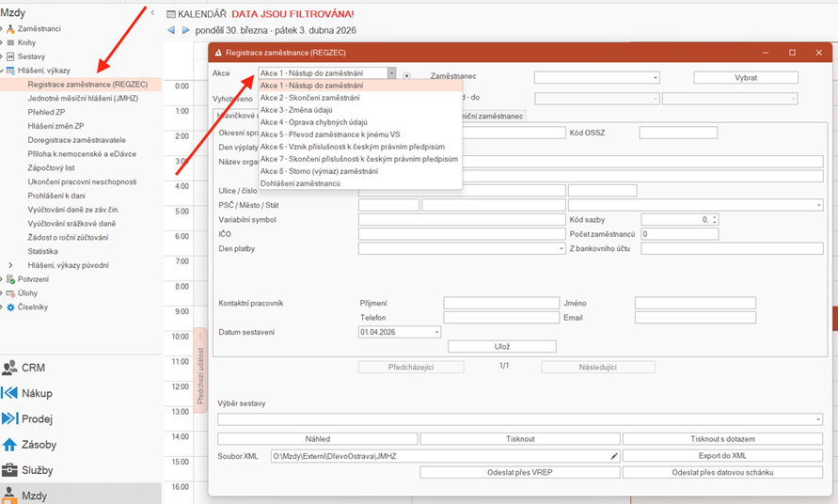Open the Výběr sestavy dropdown
Image resolution: width=838 pixels, height=504 pixels.
[818, 419]
